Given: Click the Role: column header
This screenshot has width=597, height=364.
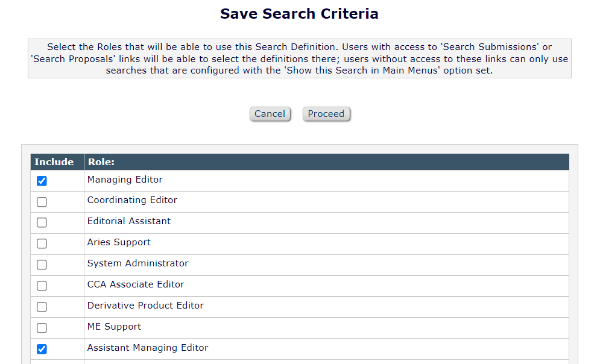Looking at the screenshot, I should [101, 162].
